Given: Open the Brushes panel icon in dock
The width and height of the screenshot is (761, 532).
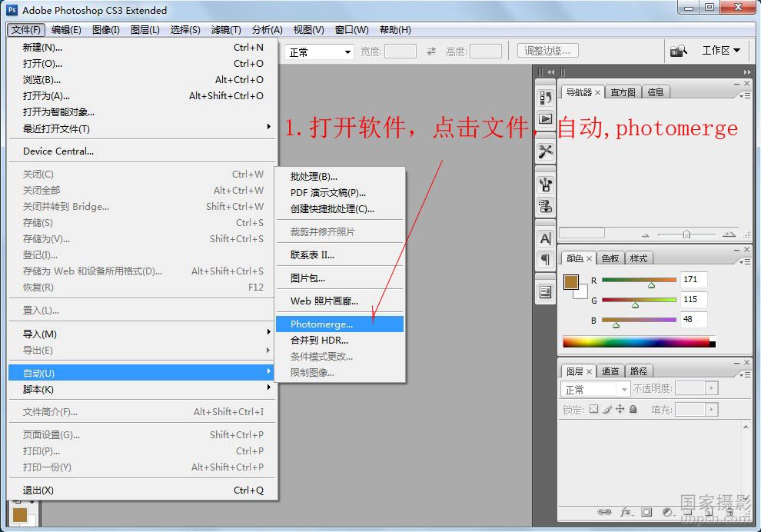Looking at the screenshot, I should (x=545, y=184).
